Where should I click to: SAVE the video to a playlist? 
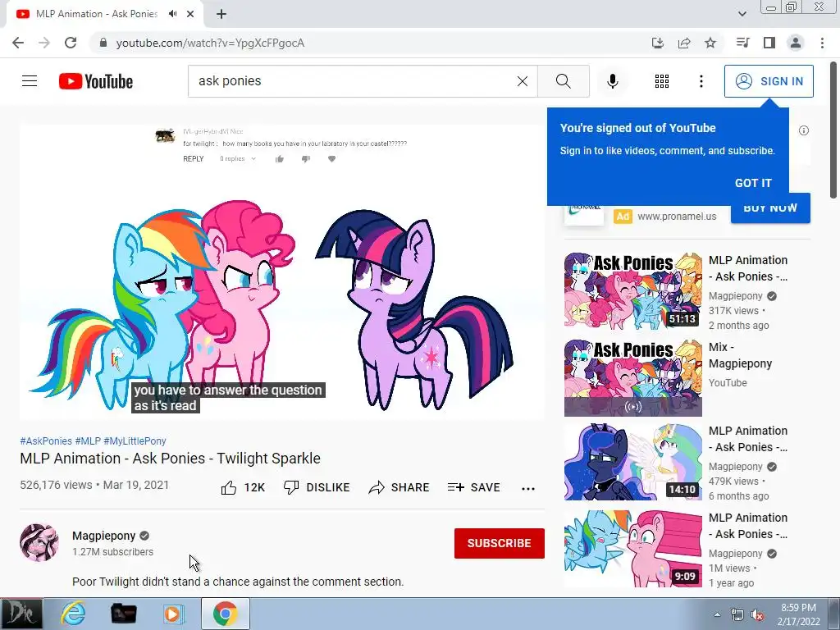[474, 487]
